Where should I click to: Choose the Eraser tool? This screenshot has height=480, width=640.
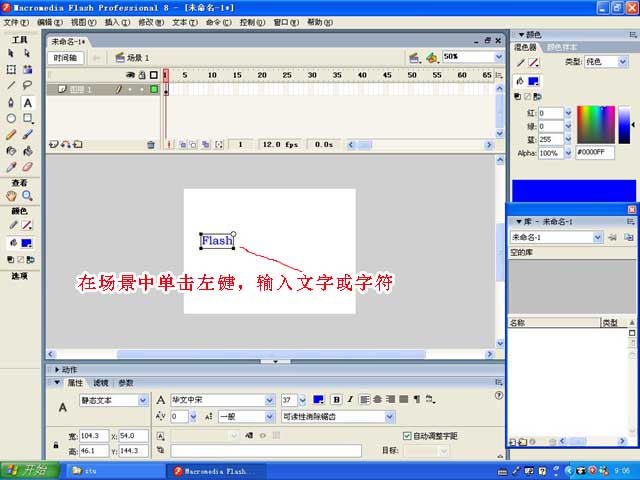[x=28, y=166]
